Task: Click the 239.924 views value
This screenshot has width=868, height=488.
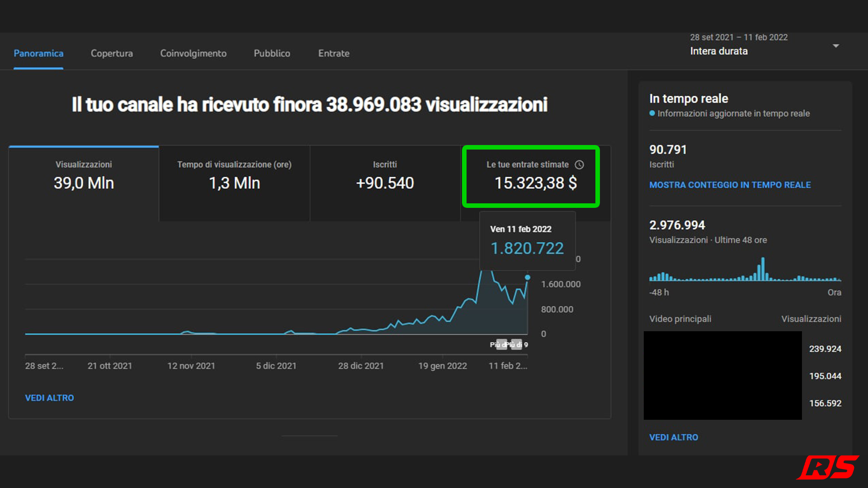Action: click(x=825, y=349)
